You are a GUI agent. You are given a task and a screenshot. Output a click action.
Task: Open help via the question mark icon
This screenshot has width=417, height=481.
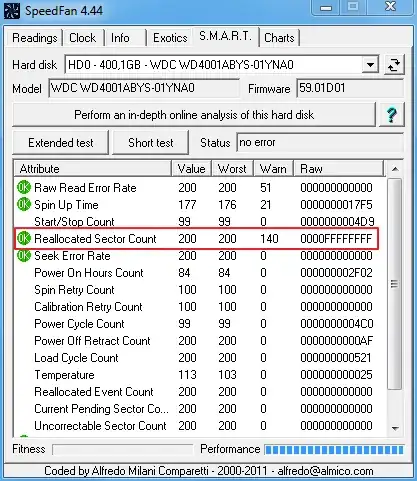[392, 115]
